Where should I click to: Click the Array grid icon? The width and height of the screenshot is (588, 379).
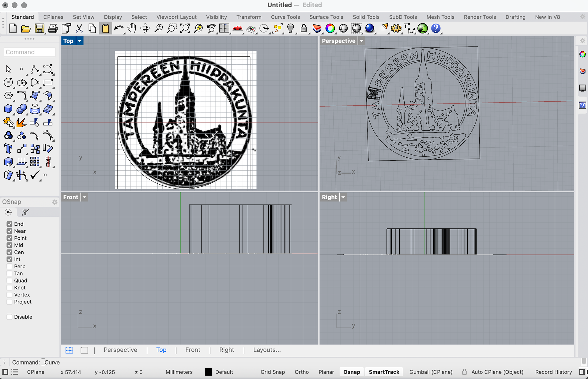[x=35, y=162]
